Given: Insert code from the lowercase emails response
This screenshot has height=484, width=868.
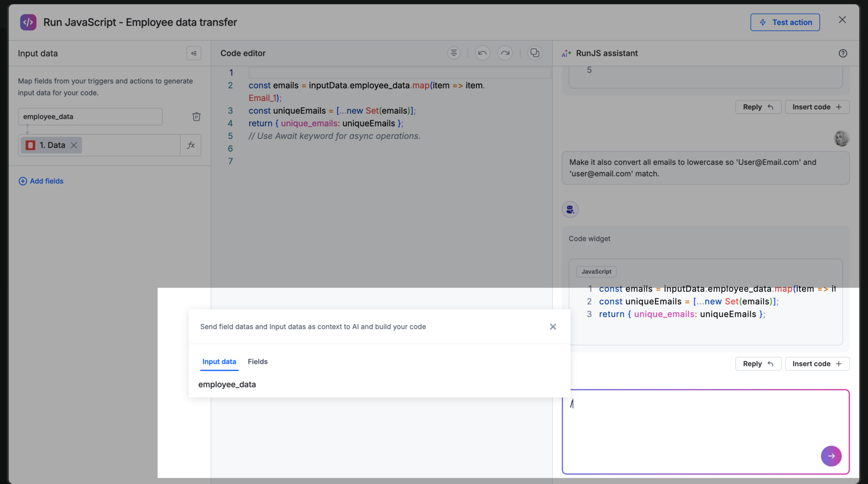Looking at the screenshot, I should (x=817, y=364).
